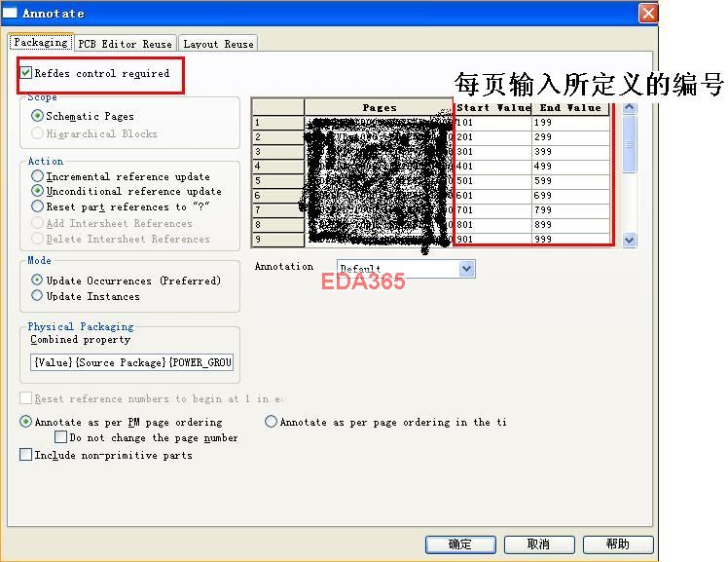Click Start Value cell 201
This screenshot has height=562, width=728.
[493, 137]
